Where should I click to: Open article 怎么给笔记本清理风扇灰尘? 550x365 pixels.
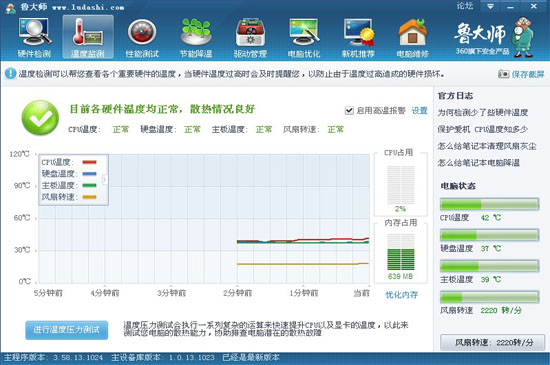[487, 146]
